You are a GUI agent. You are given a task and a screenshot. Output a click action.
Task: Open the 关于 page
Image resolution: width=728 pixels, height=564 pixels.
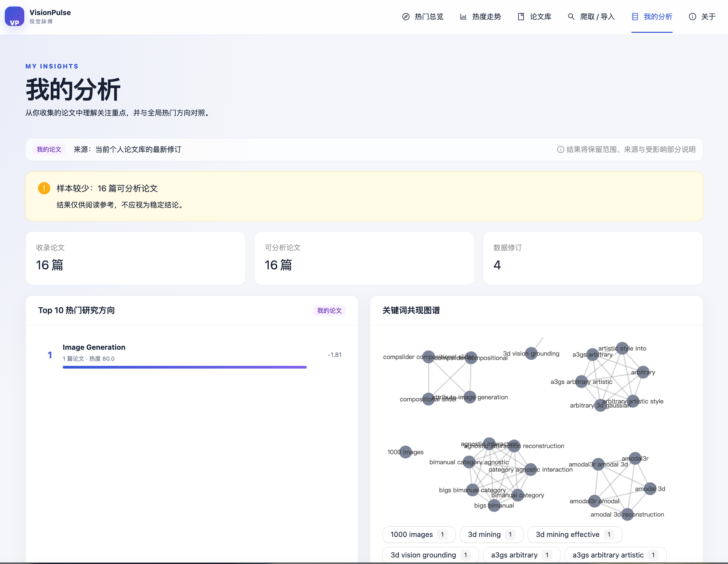702,17
